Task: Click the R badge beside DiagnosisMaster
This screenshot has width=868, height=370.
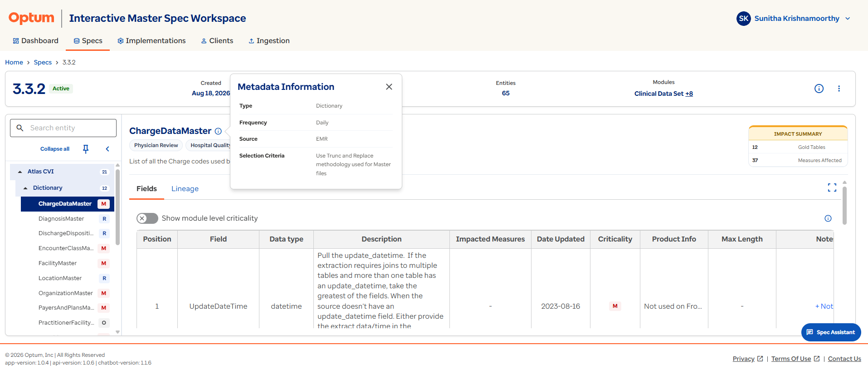Action: coord(104,219)
